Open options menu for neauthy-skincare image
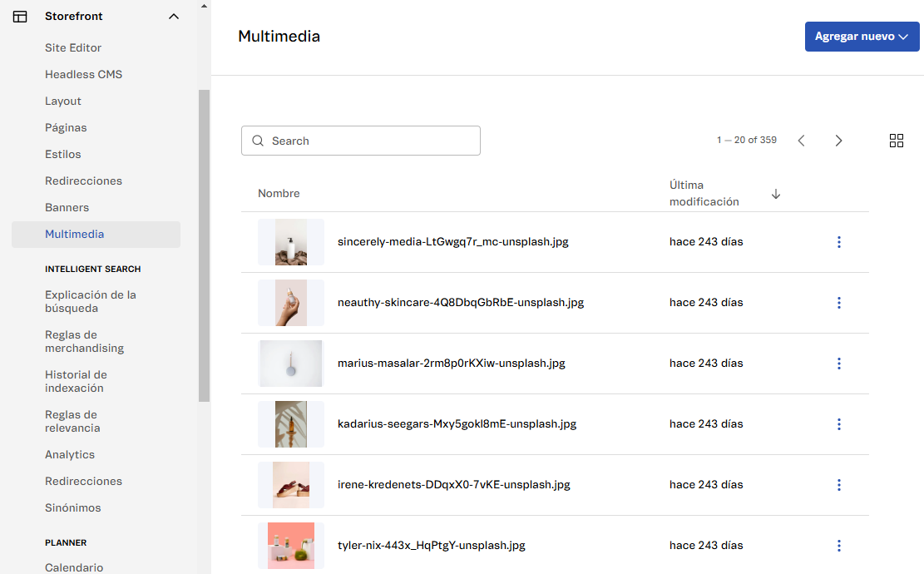The width and height of the screenshot is (924, 574). [838, 303]
